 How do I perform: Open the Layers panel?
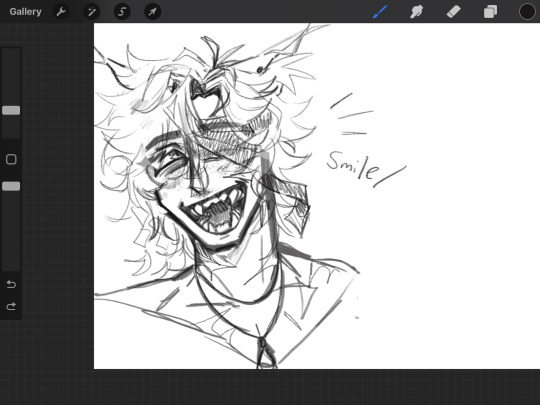coord(490,12)
